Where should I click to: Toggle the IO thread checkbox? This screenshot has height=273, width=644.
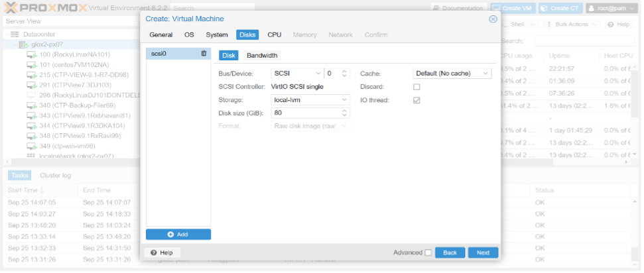coord(417,100)
